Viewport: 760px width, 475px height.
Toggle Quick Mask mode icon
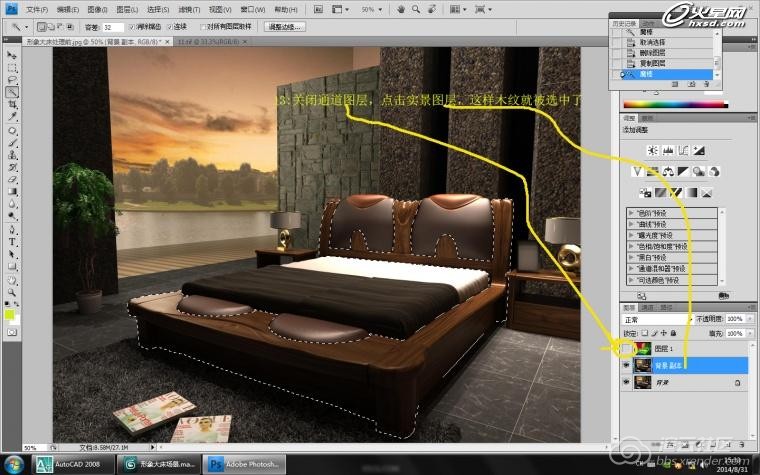12,332
